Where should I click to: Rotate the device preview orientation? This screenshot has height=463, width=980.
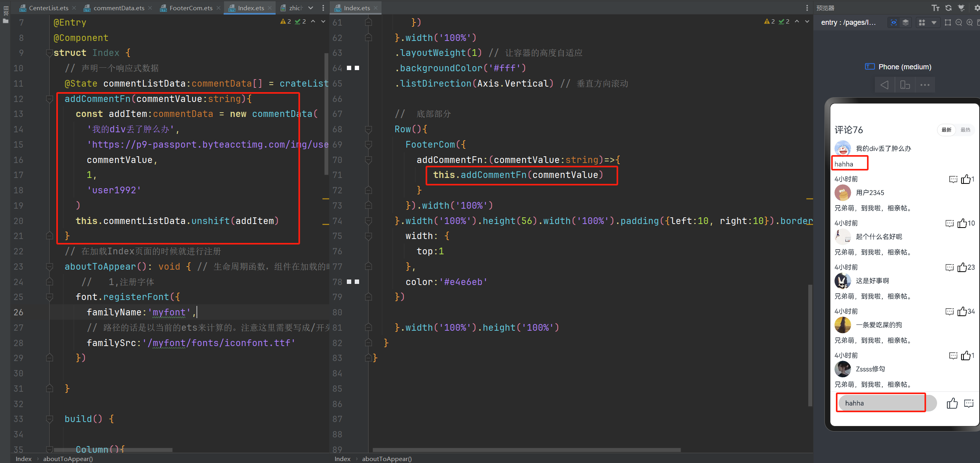tap(905, 85)
